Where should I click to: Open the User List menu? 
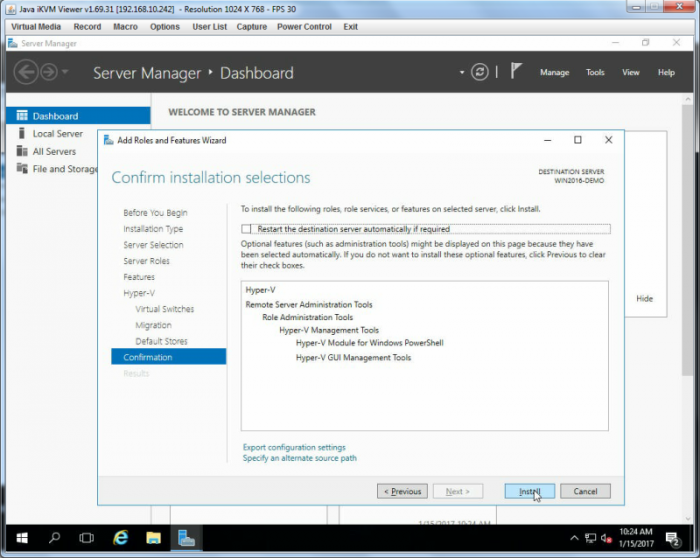point(209,27)
